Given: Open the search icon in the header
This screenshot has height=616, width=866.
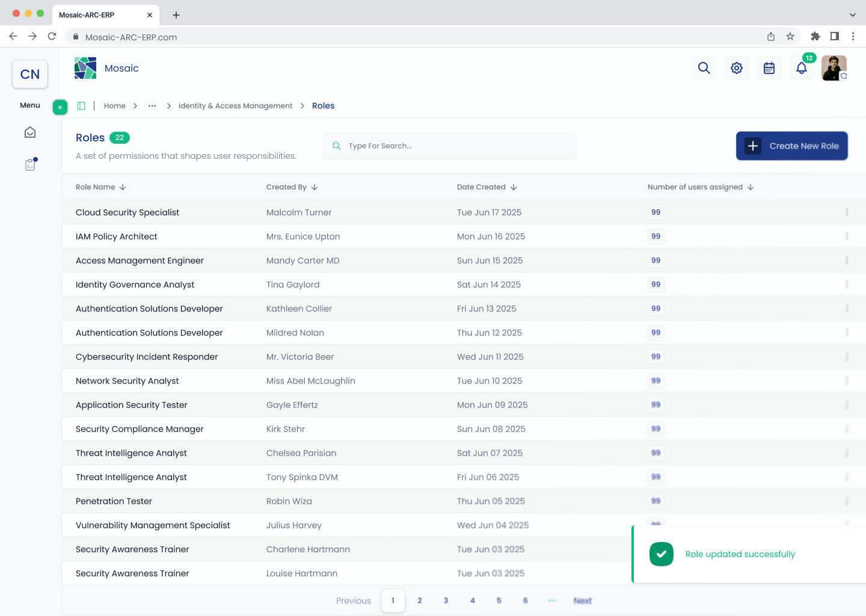Looking at the screenshot, I should tap(704, 68).
